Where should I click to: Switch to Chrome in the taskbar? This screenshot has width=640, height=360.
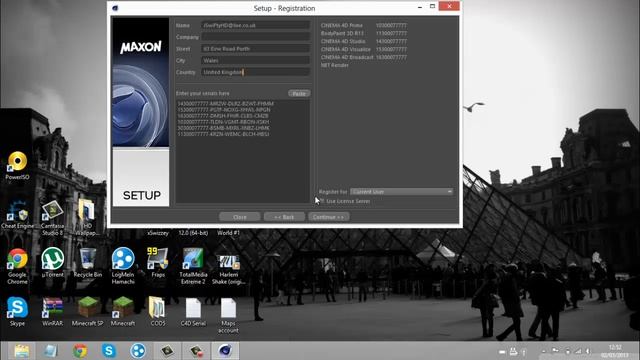coord(80,351)
